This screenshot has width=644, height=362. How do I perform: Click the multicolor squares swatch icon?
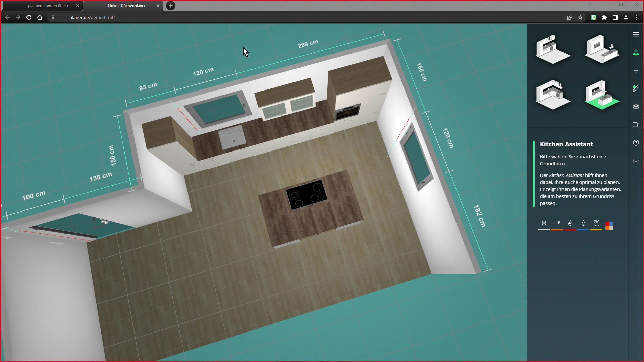[x=609, y=225]
